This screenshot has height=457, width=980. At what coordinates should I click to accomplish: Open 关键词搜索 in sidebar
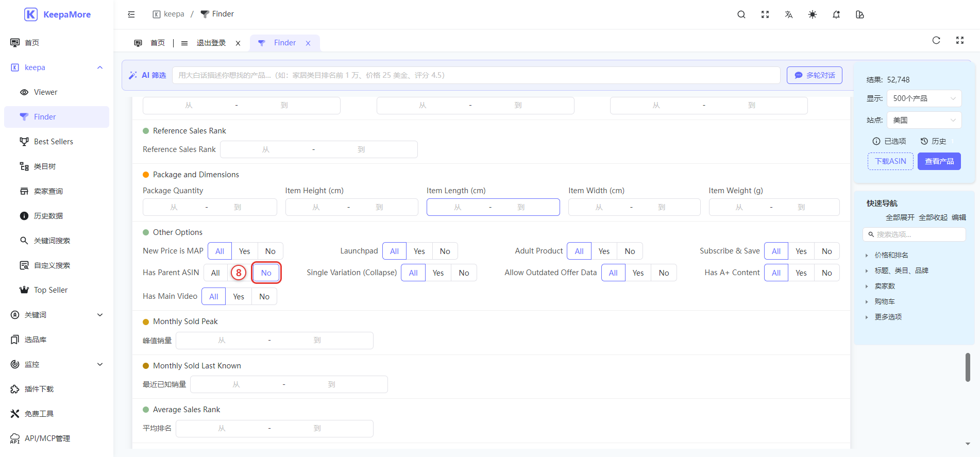pos(57,241)
